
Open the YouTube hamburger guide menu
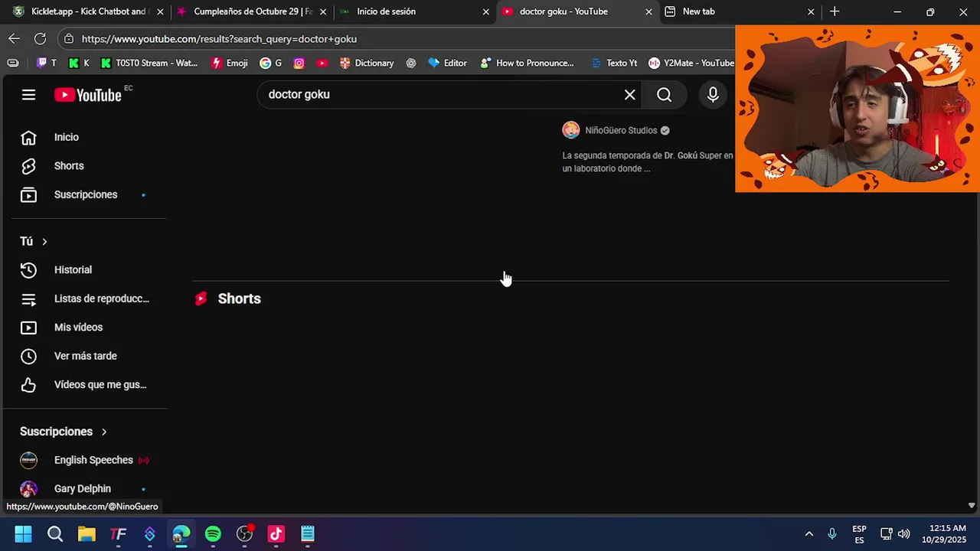28,95
